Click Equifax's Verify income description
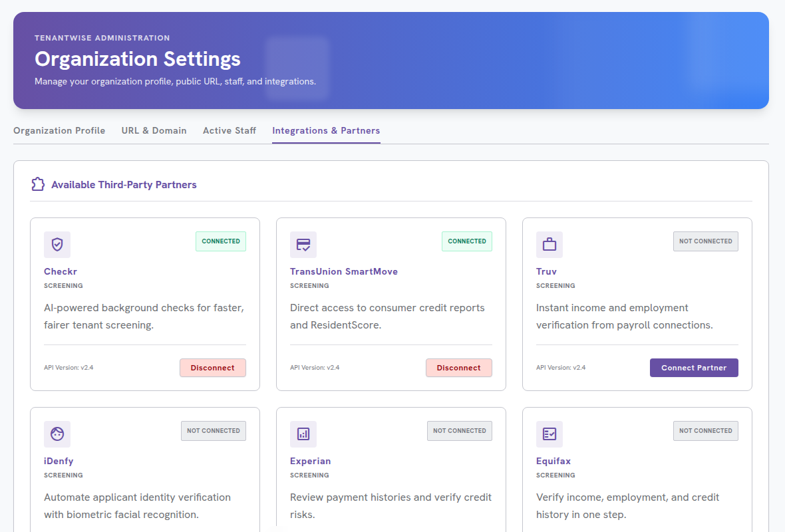 [x=628, y=506]
